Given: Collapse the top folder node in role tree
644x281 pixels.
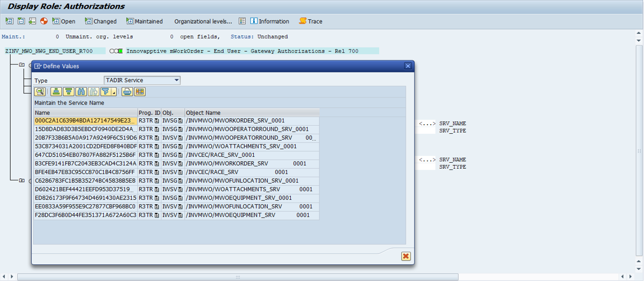Looking at the screenshot, I should 22,65.
